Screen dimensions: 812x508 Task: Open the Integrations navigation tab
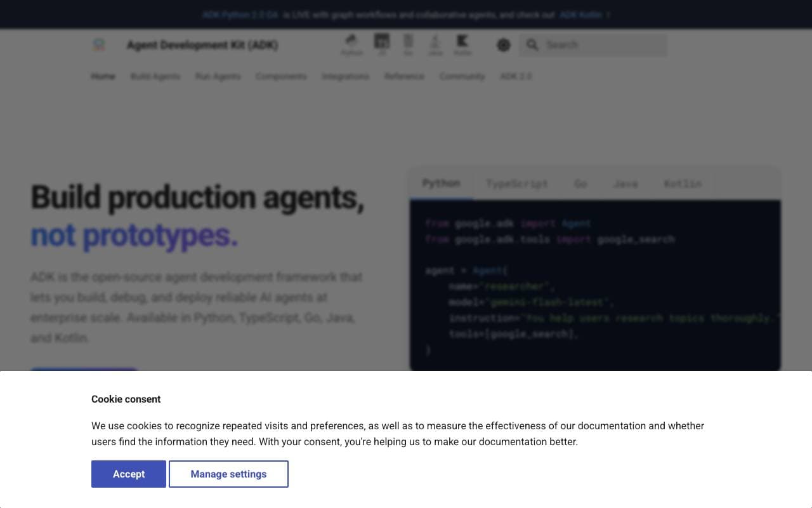tap(345, 76)
